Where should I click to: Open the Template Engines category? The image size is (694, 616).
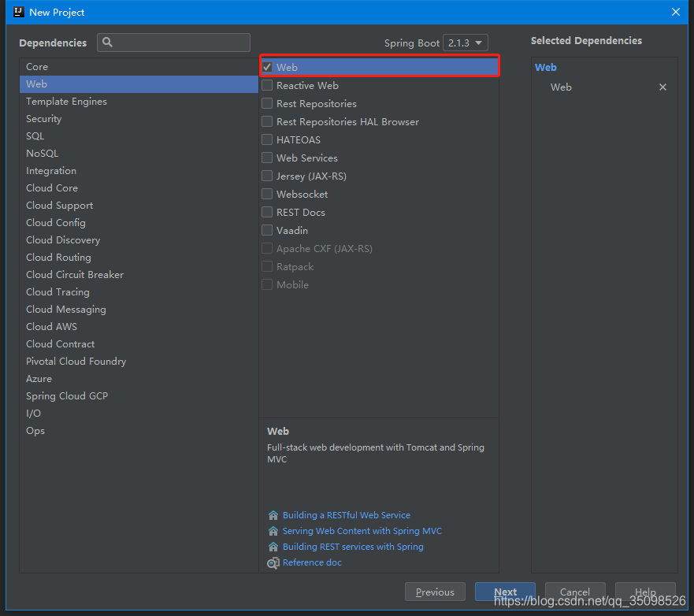[139, 102]
